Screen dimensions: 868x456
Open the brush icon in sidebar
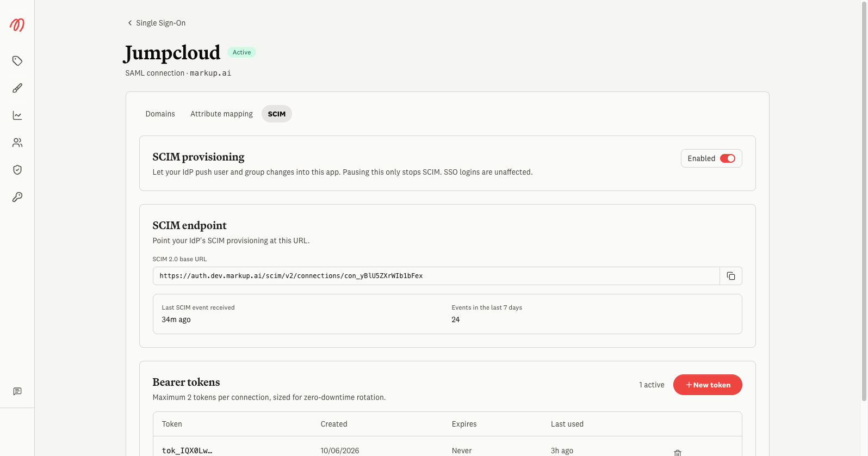click(17, 88)
